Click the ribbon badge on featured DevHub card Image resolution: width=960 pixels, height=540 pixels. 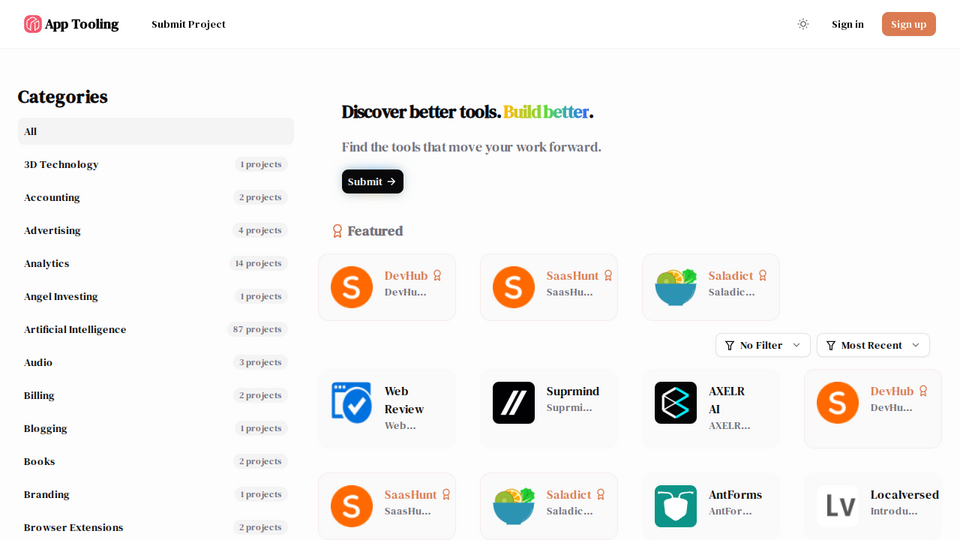click(x=437, y=276)
